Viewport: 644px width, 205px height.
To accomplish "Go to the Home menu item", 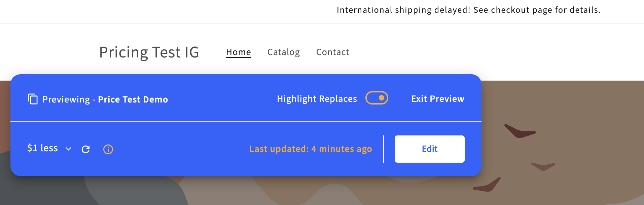I will tap(239, 52).
